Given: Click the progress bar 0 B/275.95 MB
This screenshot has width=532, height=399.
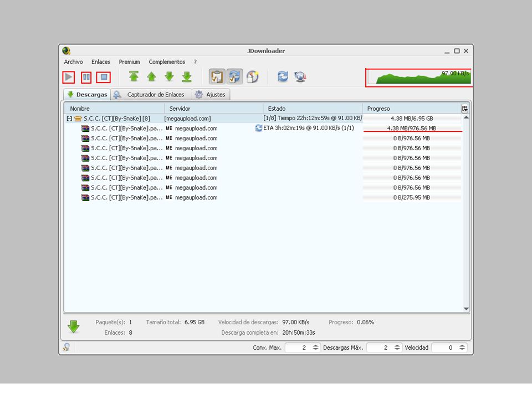Looking at the screenshot, I should pos(412,197).
